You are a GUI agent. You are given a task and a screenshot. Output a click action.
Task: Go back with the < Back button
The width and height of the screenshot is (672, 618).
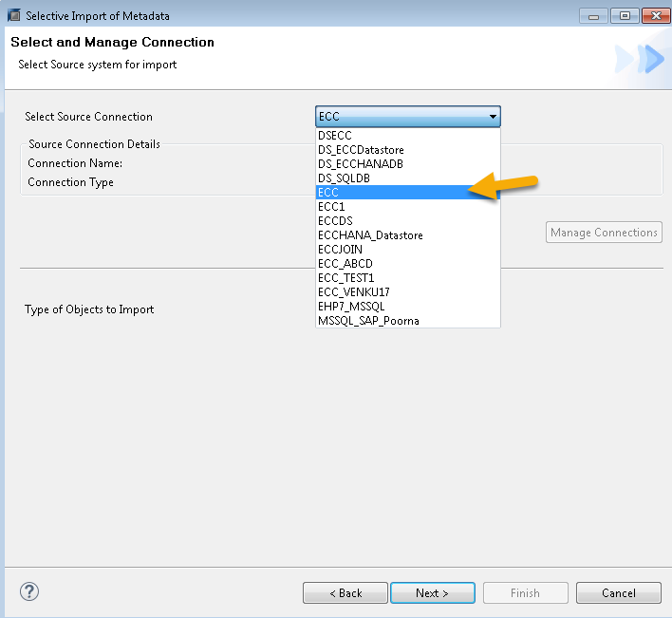tap(345, 593)
